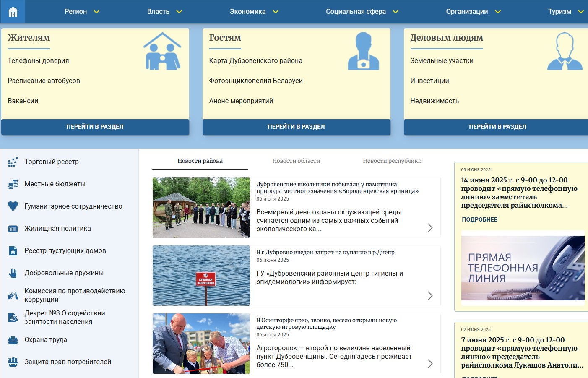
Task: Open the Власть menu
Action: (x=158, y=12)
